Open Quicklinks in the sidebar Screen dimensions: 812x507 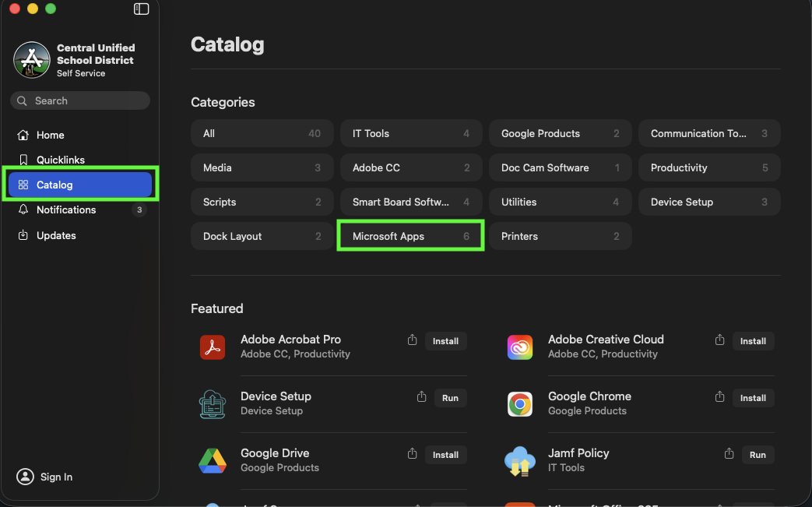point(80,160)
